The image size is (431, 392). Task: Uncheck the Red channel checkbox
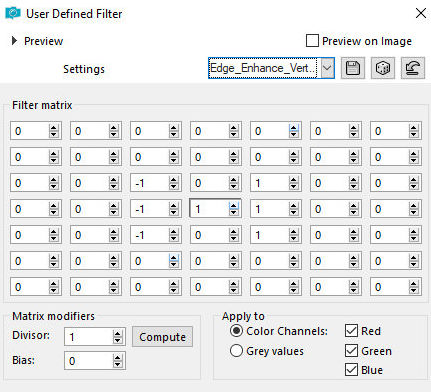[351, 331]
